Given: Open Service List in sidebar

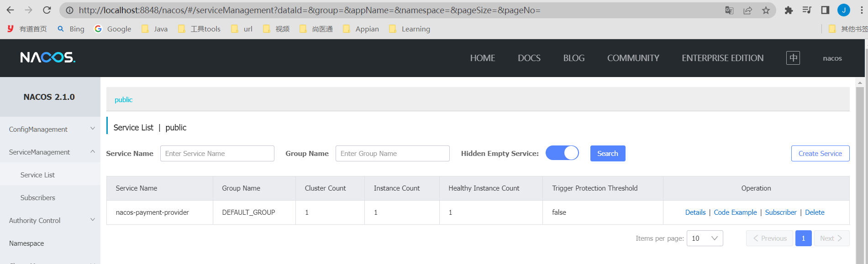Looking at the screenshot, I should 50,175.
